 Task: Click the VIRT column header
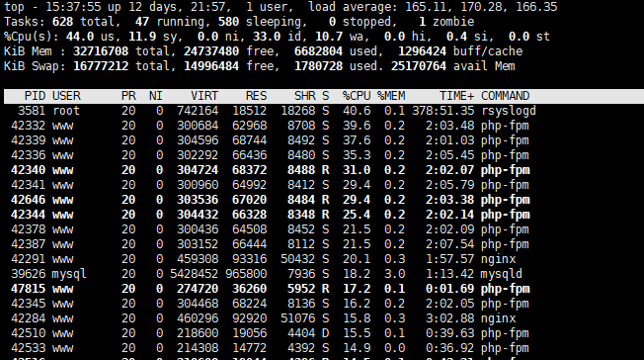tap(204, 96)
